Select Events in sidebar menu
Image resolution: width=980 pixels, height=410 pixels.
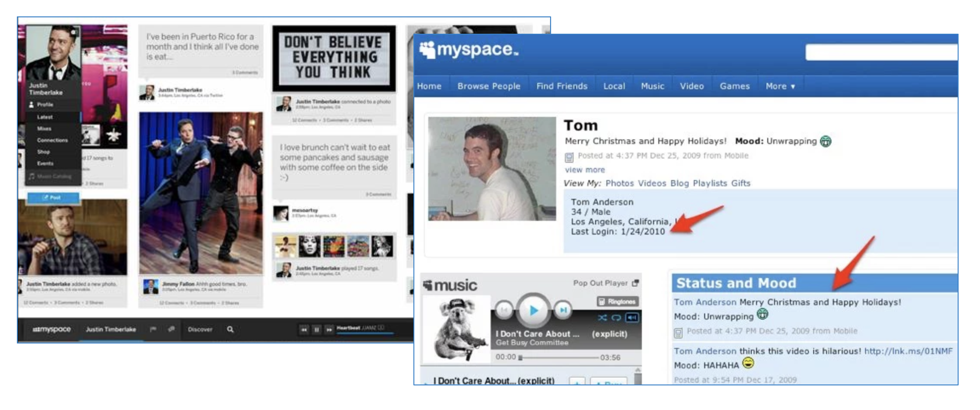pyautogui.click(x=45, y=163)
